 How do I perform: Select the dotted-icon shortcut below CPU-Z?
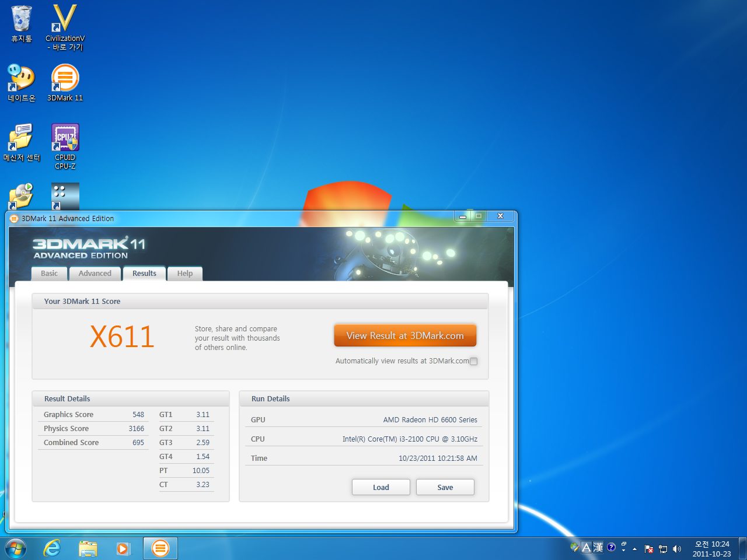click(x=65, y=197)
